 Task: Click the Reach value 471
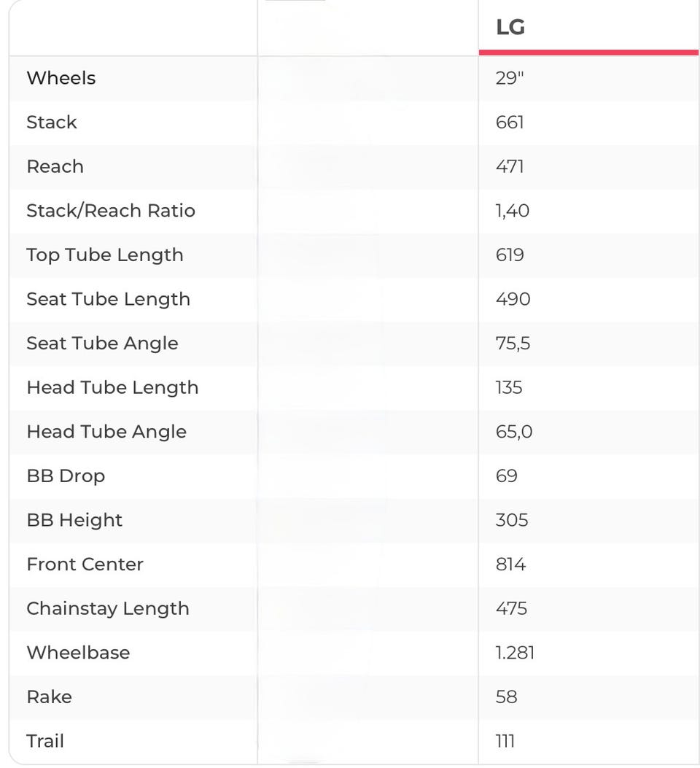point(509,166)
